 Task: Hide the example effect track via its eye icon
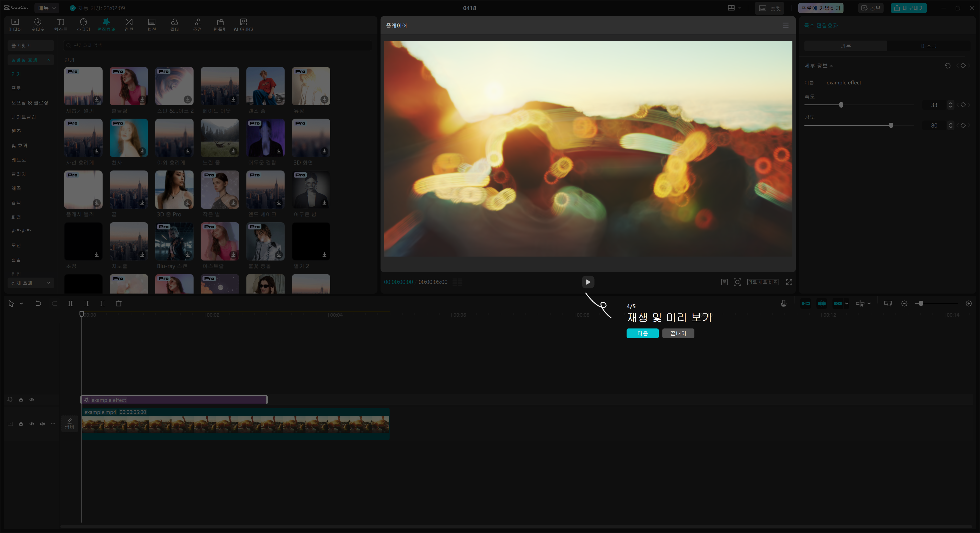coord(32,400)
